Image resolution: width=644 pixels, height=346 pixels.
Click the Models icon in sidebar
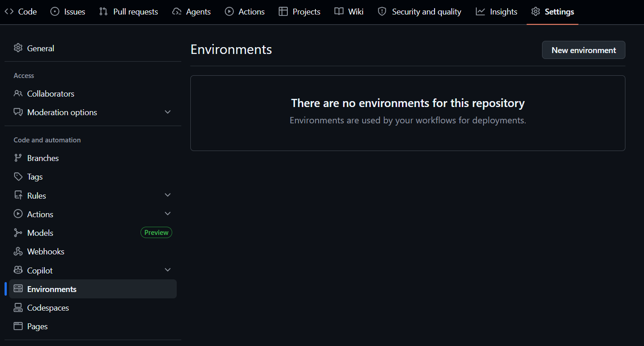pos(18,233)
